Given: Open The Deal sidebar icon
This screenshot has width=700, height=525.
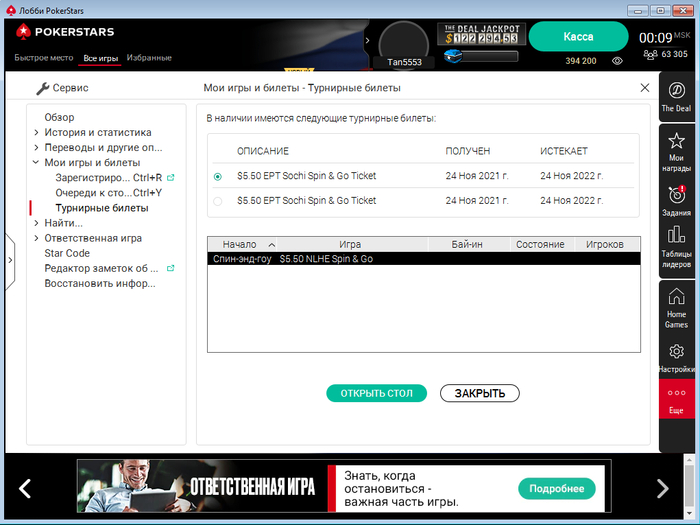Looking at the screenshot, I should 676,96.
